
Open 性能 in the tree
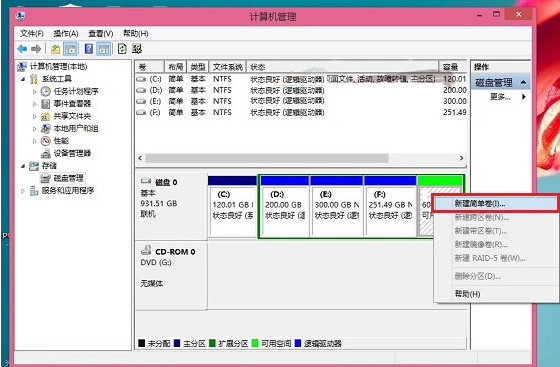pos(61,141)
